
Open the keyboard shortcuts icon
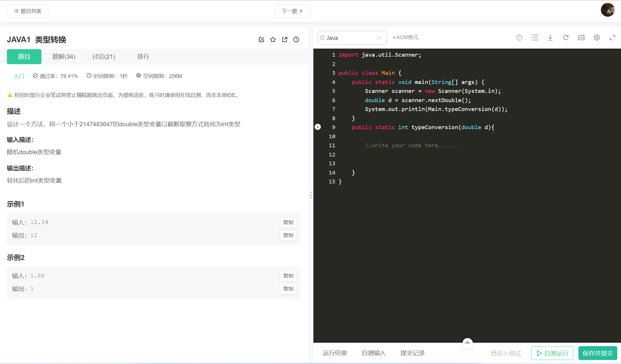click(x=581, y=38)
